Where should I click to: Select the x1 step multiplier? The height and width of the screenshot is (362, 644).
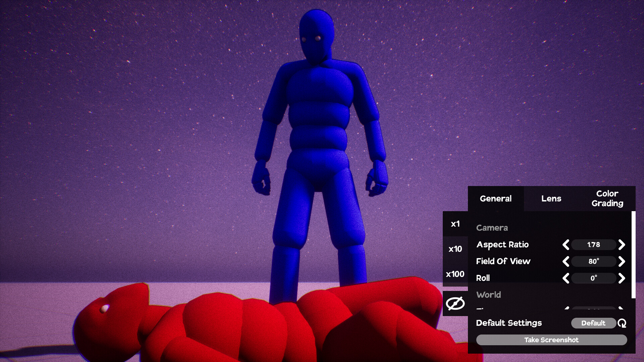pos(455,224)
